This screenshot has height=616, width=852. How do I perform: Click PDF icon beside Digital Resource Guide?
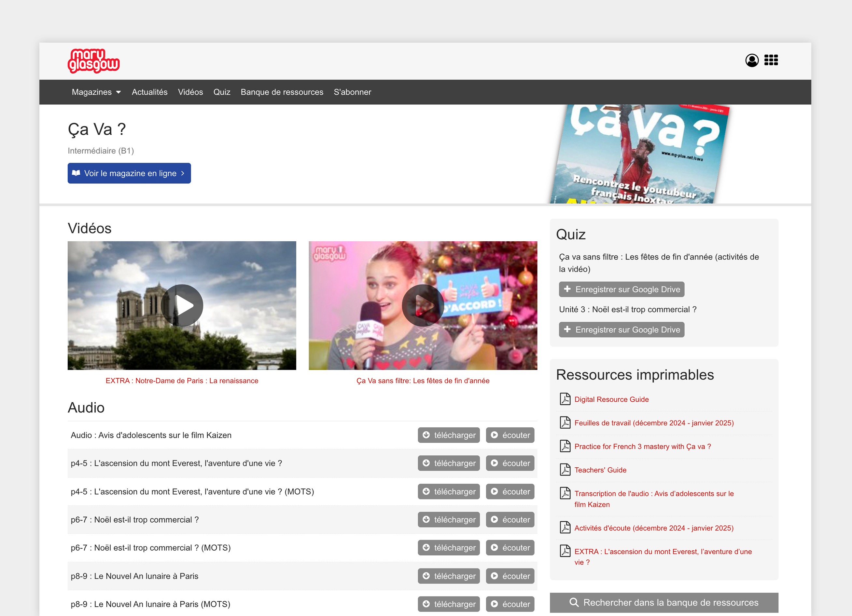tap(565, 399)
